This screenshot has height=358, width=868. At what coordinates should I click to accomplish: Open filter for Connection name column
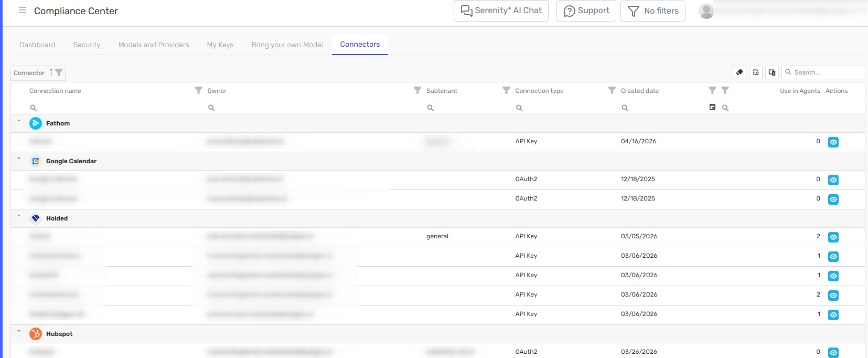198,90
